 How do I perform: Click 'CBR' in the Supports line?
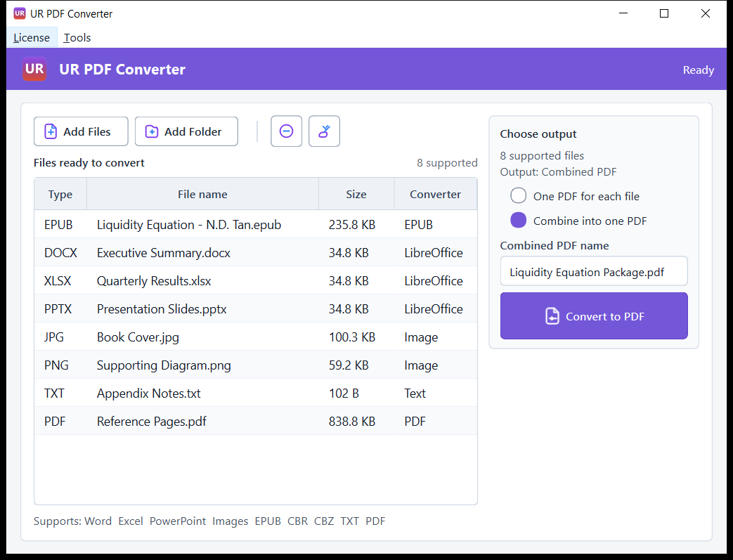tap(297, 521)
